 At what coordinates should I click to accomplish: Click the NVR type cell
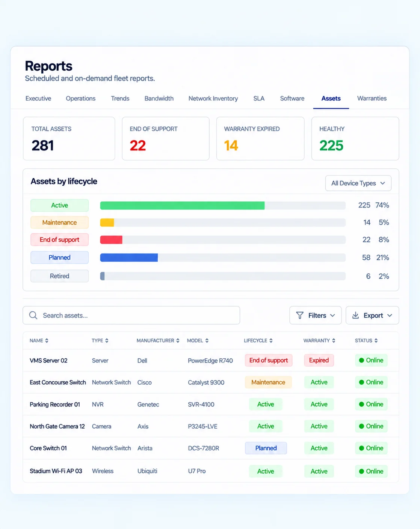point(98,405)
